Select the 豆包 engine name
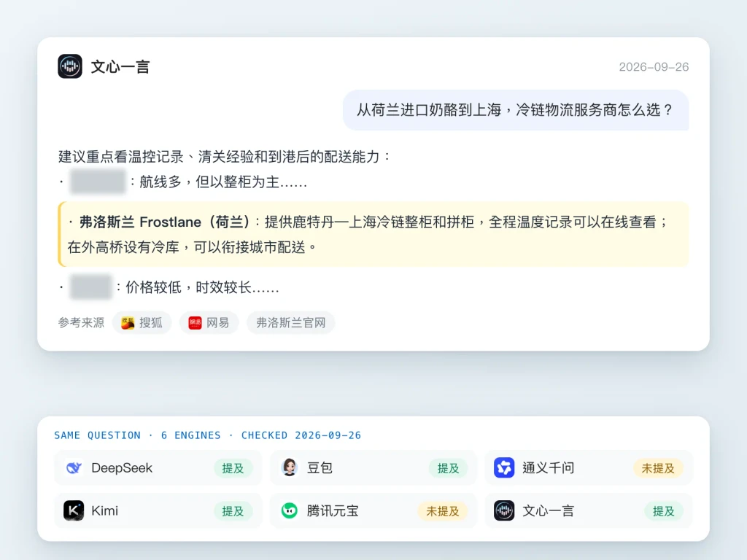The height and width of the screenshot is (560, 747). 320,468
